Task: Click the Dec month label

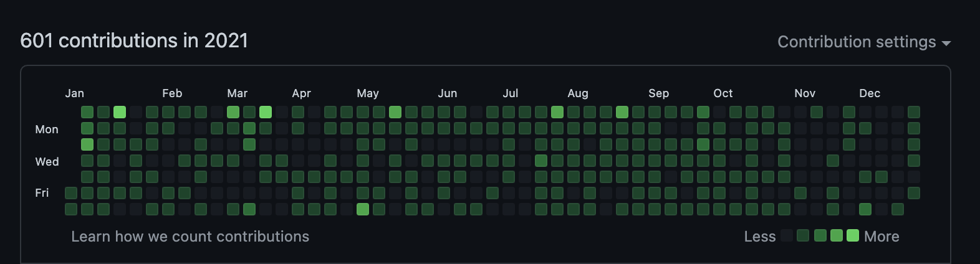Action: (x=869, y=93)
